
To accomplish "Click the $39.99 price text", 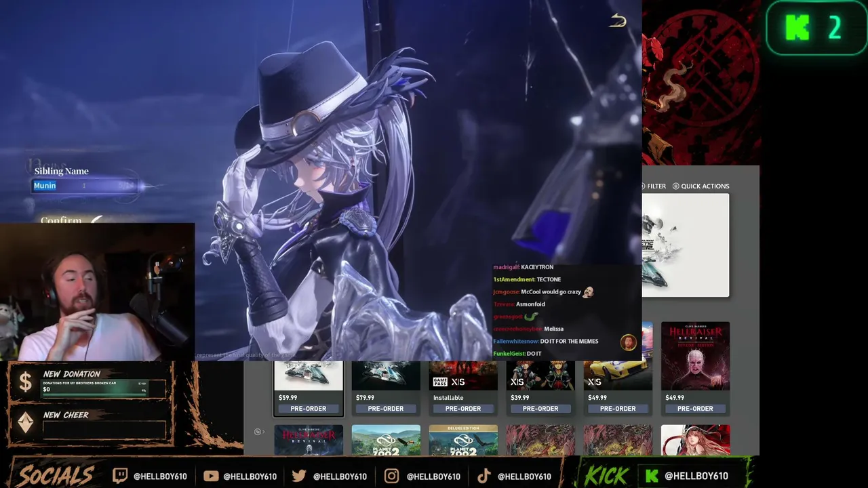I will tap(519, 398).
